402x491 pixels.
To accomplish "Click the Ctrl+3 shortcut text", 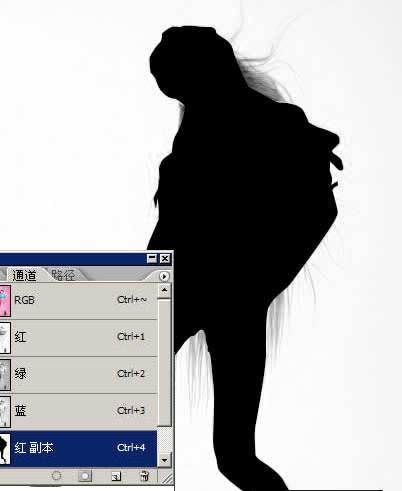I will click(131, 410).
